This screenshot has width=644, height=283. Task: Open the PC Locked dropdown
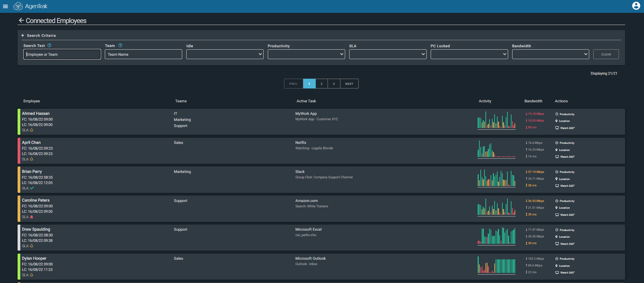pyautogui.click(x=469, y=54)
